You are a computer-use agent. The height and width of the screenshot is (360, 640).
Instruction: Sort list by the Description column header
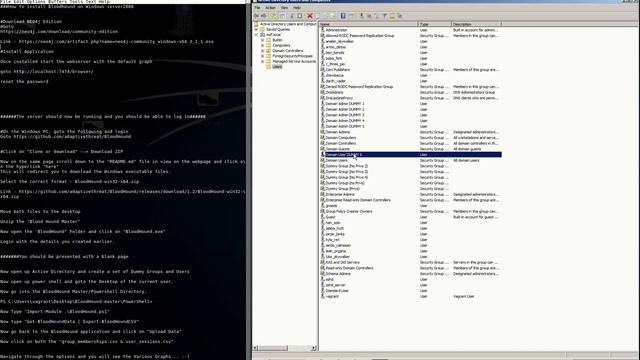(476, 24)
